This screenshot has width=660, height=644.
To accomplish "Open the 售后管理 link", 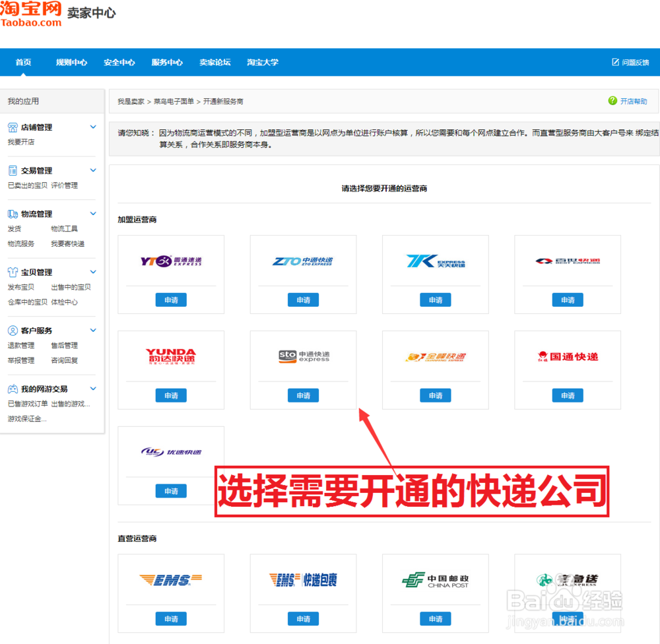I will click(x=65, y=345).
